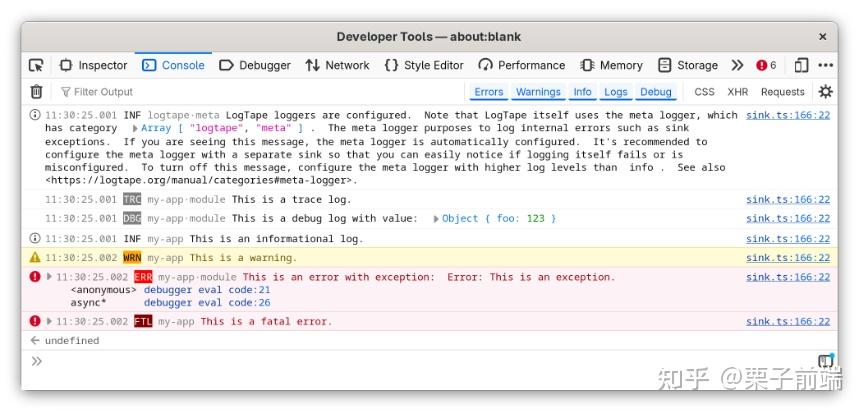The image size is (865, 413).
Task: Click the FTL level badge
Action: [x=143, y=321]
